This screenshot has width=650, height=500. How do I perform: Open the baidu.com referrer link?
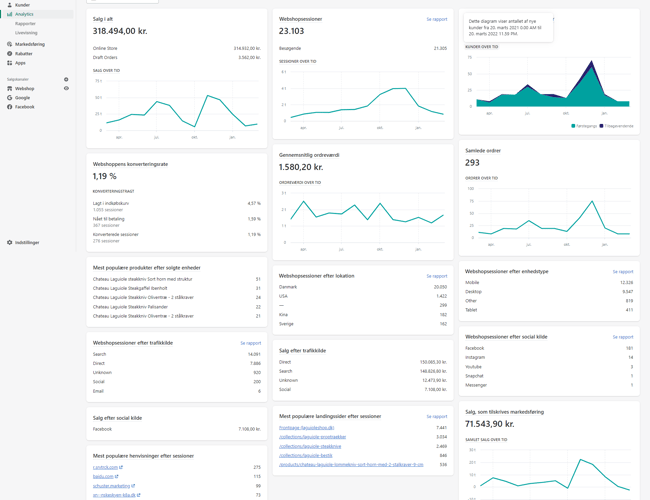(x=104, y=476)
